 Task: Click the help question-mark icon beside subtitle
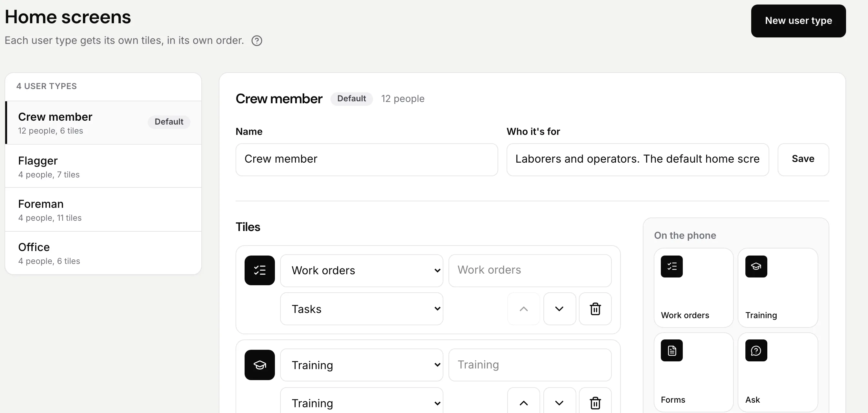257,41
